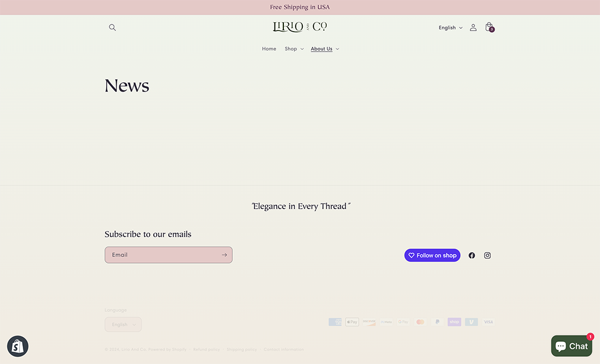Click into the Email input field

161,255
